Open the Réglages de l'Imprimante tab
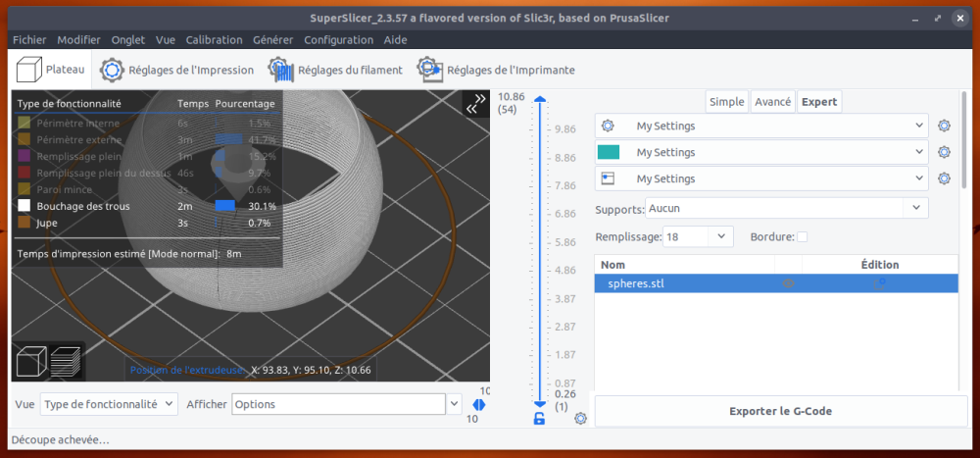 click(x=496, y=70)
